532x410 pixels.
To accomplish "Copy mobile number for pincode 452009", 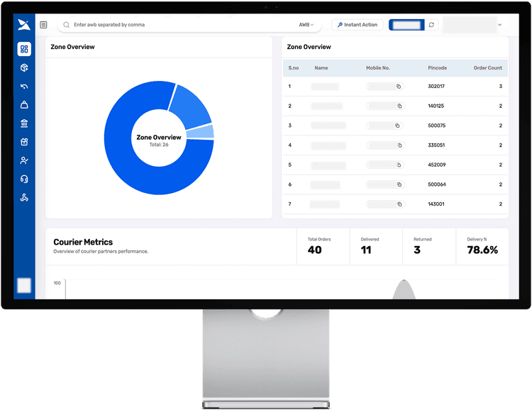I will 399,165.
